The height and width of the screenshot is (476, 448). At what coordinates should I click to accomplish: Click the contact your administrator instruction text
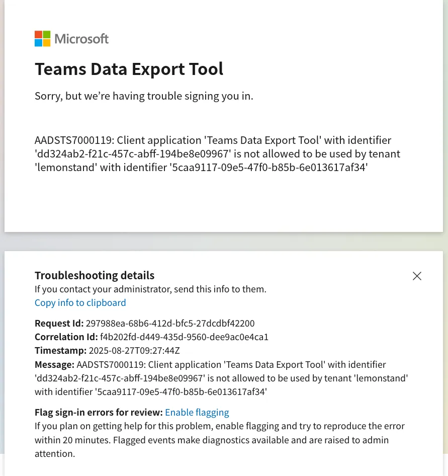(150, 289)
